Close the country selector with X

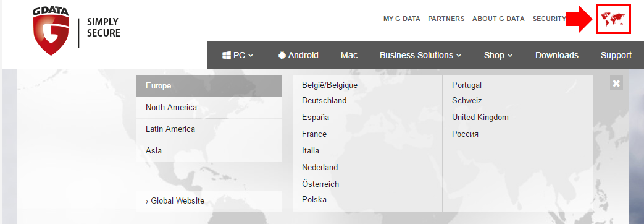tap(616, 83)
